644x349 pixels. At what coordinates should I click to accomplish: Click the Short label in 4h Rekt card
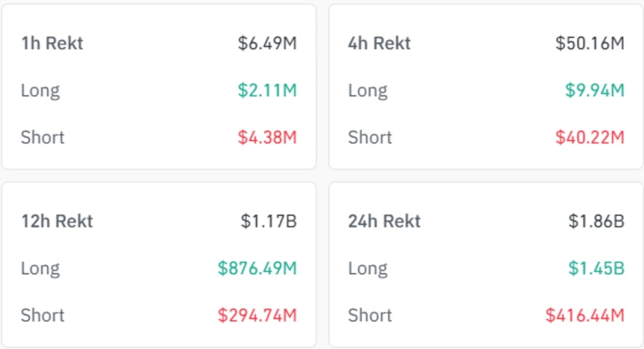(x=369, y=137)
